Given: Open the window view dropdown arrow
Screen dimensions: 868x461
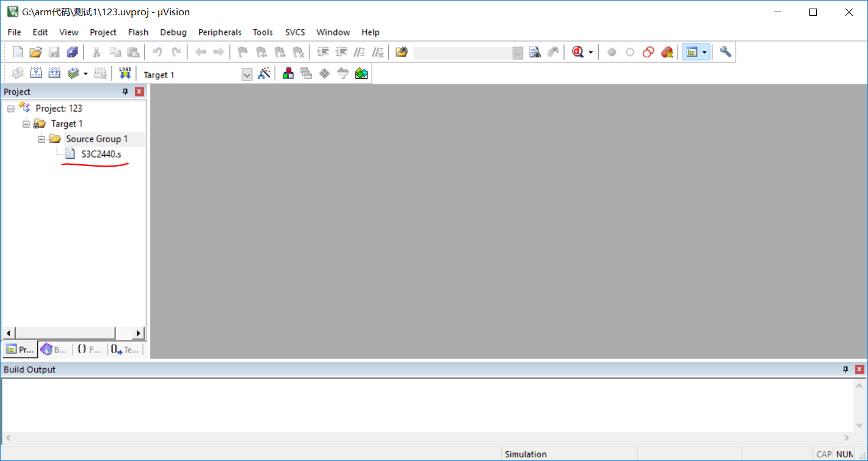Looking at the screenshot, I should (705, 53).
